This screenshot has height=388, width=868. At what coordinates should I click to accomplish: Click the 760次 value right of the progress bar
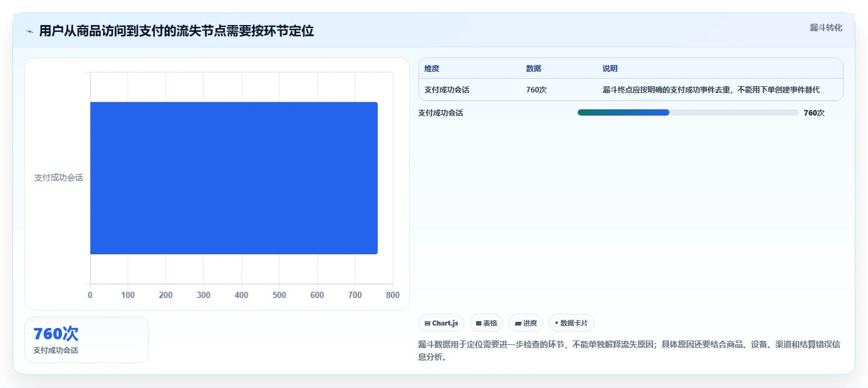(x=814, y=113)
